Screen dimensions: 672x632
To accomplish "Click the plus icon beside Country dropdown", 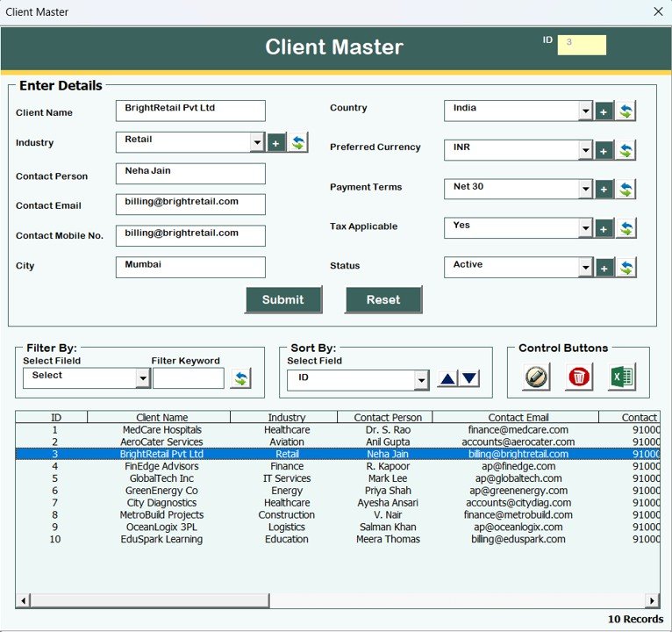I will pyautogui.click(x=604, y=111).
